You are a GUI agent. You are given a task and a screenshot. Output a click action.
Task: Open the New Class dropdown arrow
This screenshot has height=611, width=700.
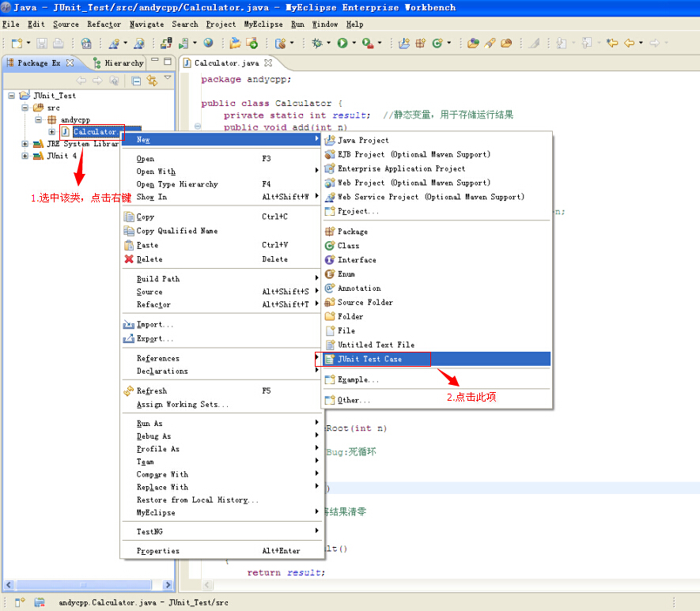(x=448, y=43)
